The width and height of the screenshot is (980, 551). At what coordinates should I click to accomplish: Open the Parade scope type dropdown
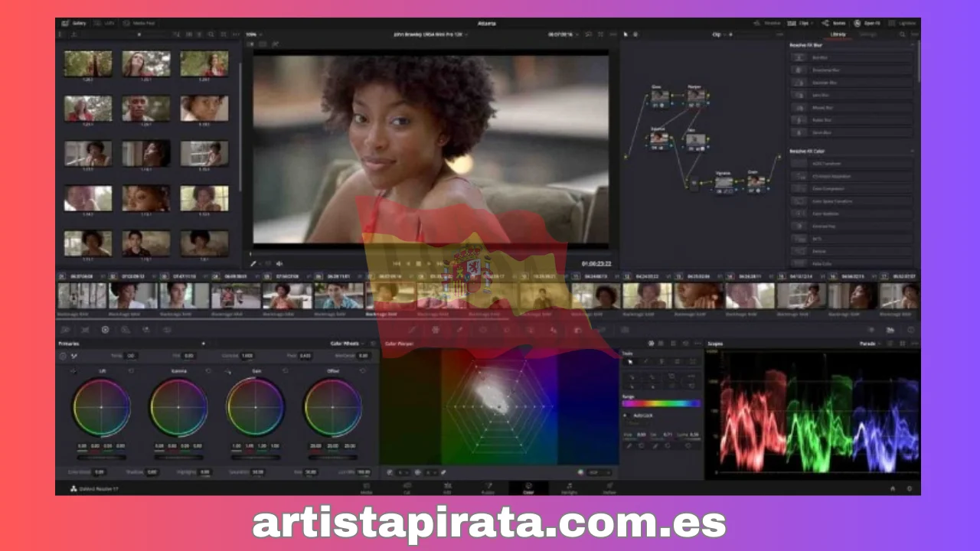pos(870,344)
